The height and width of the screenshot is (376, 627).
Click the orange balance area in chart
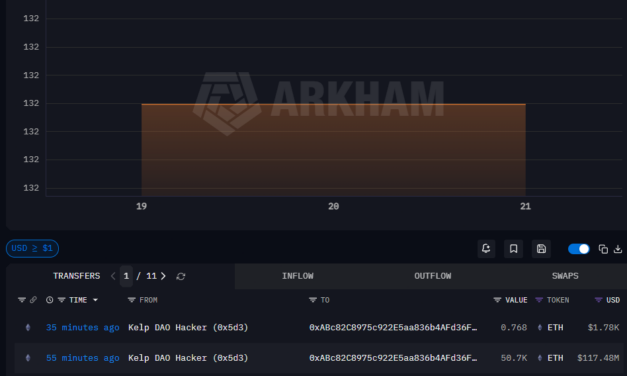[333, 150]
